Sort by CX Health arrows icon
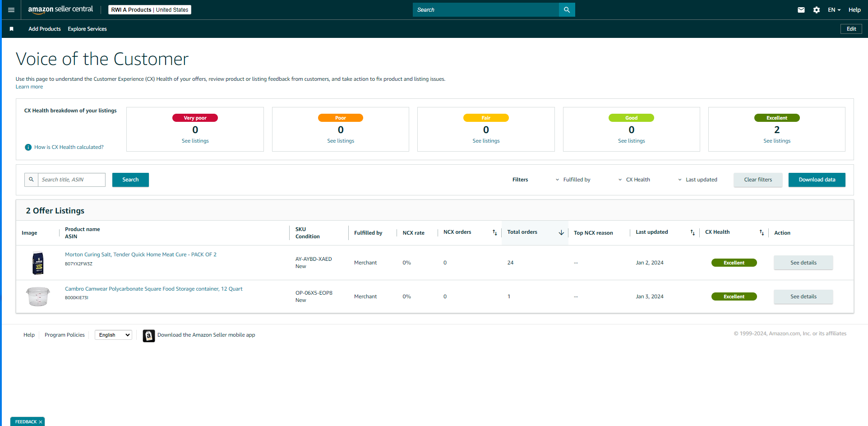The image size is (868, 426). 762,233
